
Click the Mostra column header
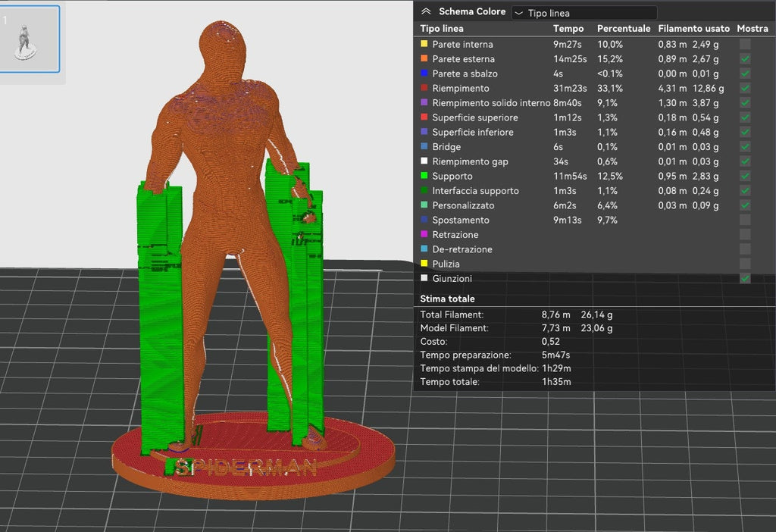(753, 29)
